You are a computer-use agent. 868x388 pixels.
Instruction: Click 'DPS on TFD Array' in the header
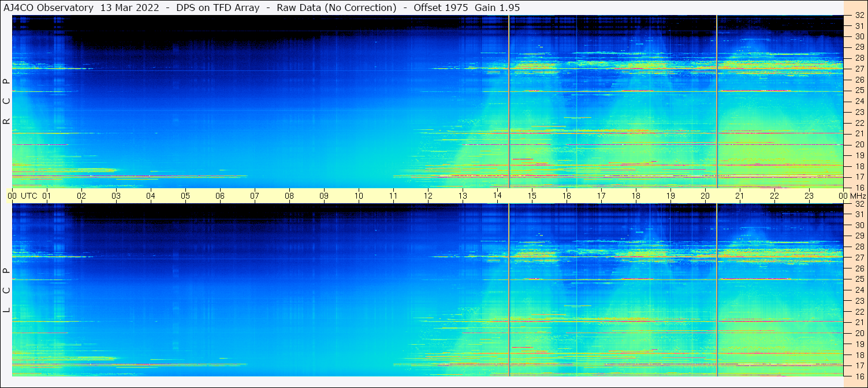pyautogui.click(x=218, y=8)
